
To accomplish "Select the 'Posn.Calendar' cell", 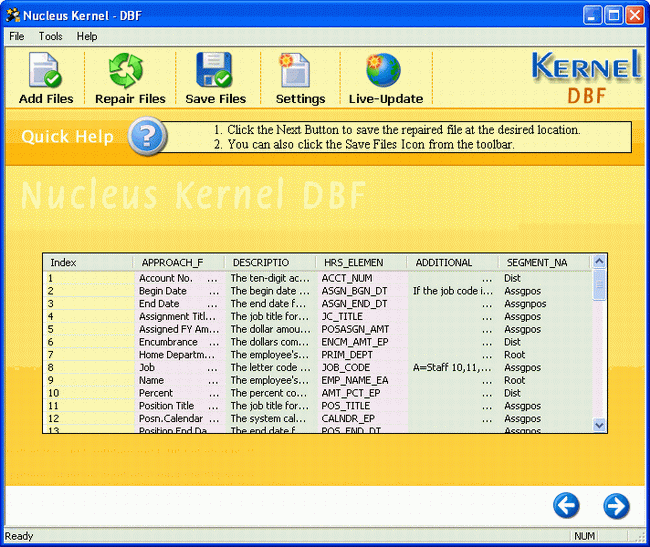I will pyautogui.click(x=179, y=419).
